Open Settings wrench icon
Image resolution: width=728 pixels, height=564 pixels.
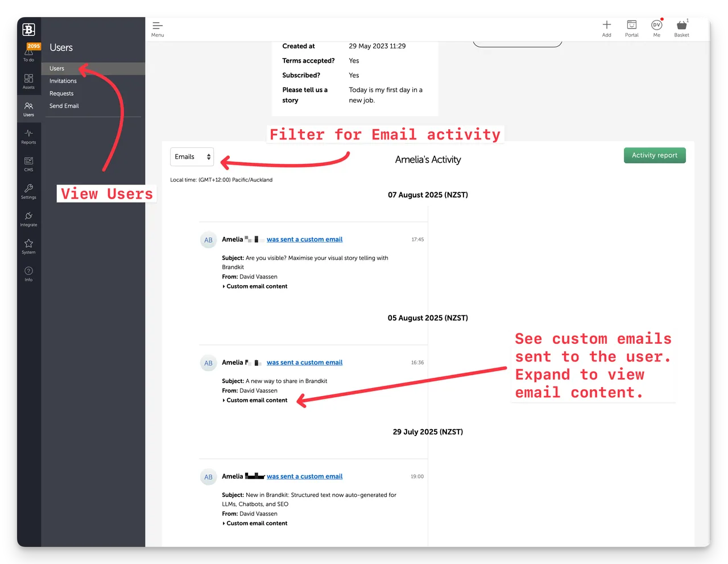click(x=28, y=191)
